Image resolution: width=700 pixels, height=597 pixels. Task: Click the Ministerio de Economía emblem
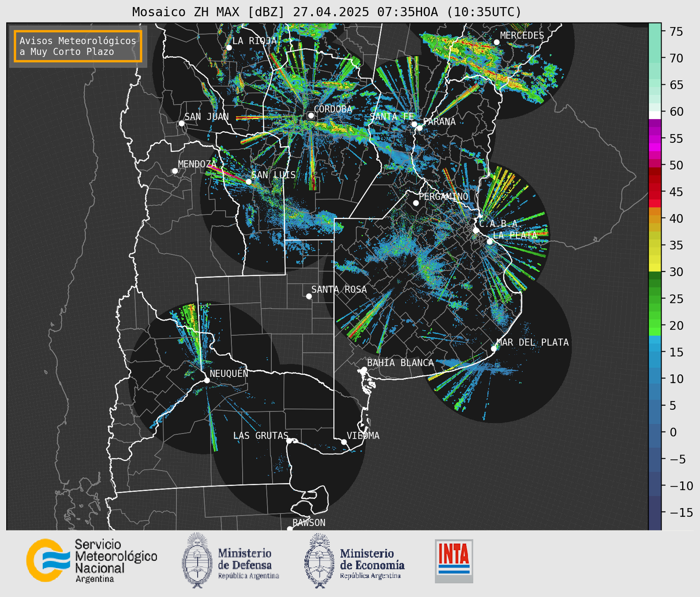pos(320,560)
